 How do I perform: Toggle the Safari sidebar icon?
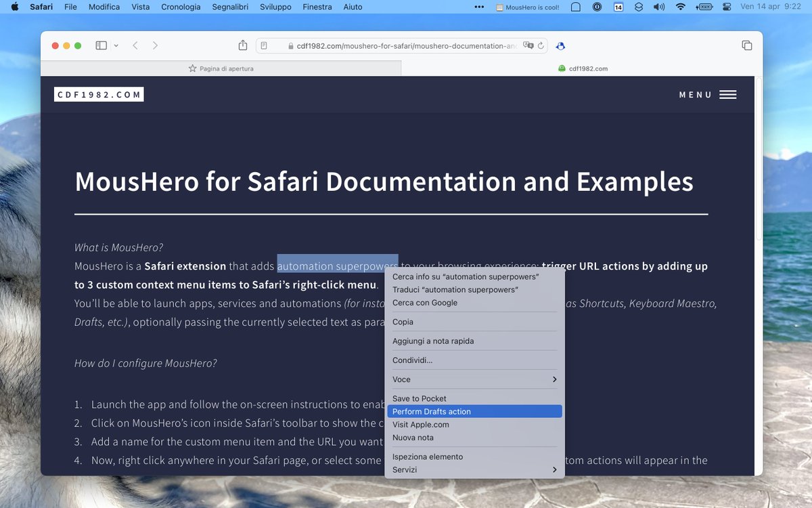tap(101, 45)
